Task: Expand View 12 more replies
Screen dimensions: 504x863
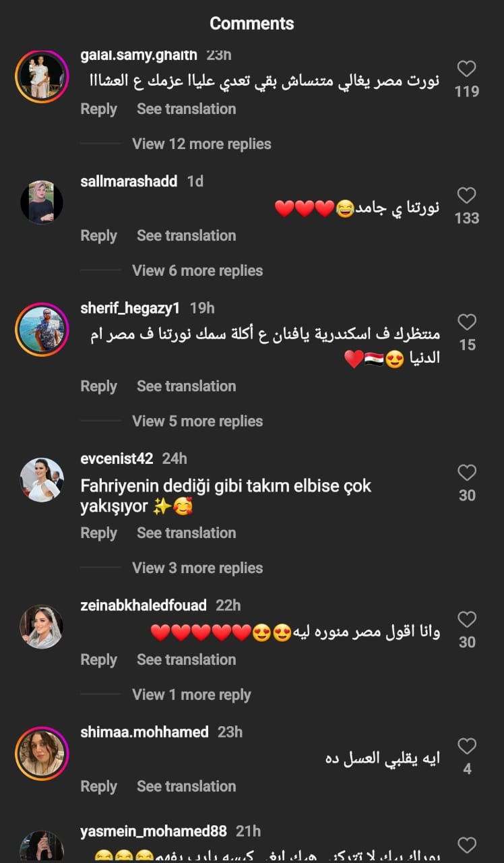Action: (x=201, y=144)
